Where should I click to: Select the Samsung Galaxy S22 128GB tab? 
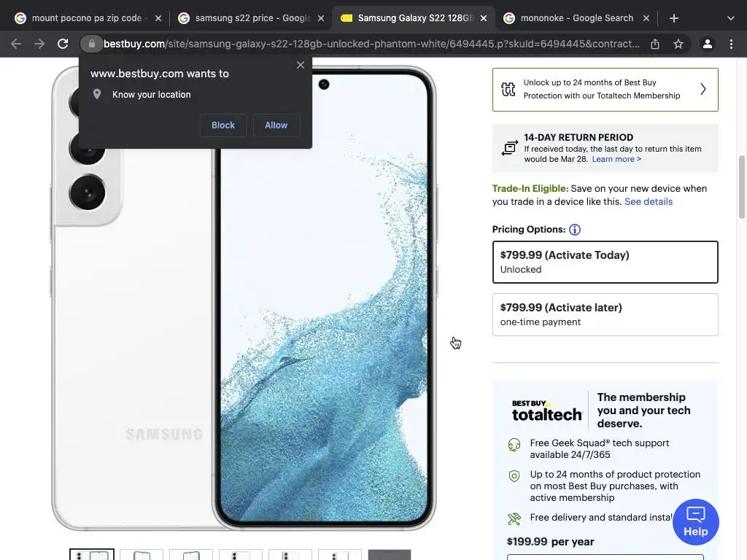pos(414,18)
